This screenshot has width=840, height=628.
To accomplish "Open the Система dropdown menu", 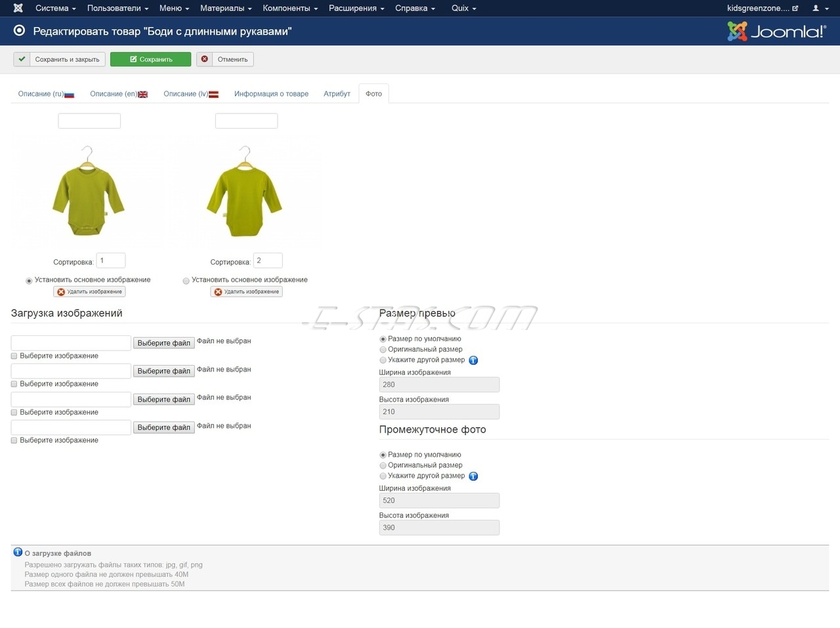I will (x=56, y=8).
